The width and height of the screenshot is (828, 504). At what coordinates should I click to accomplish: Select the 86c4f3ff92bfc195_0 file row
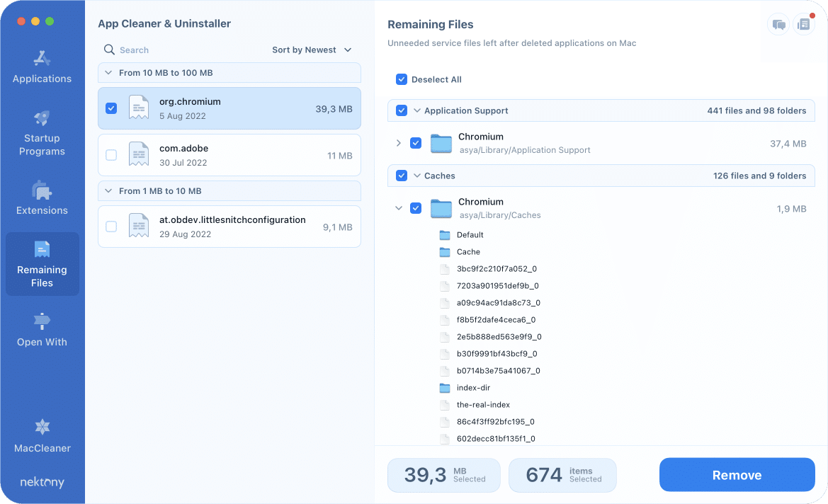(495, 422)
